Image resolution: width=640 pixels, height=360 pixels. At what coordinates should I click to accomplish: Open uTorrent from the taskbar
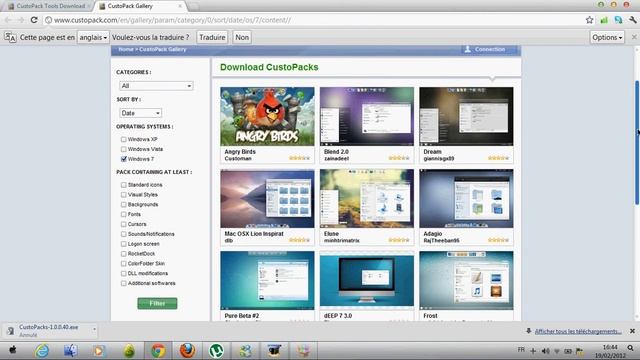pos(216,351)
